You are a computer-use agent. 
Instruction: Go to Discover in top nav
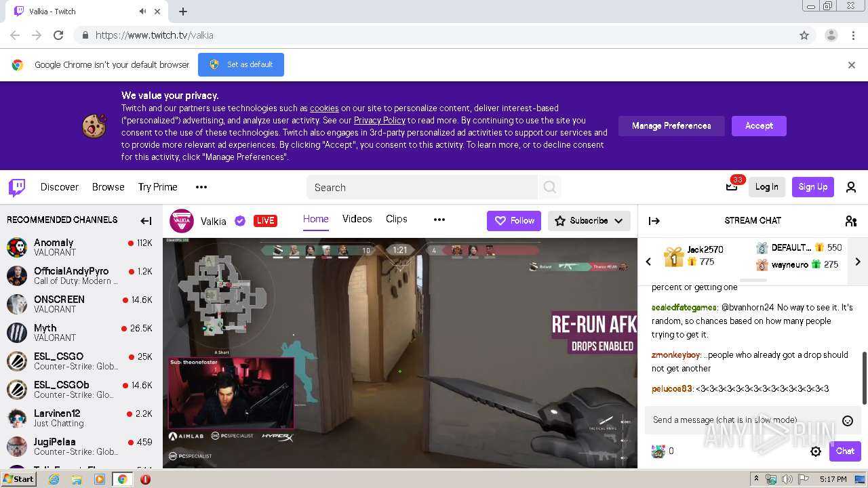pyautogui.click(x=60, y=187)
